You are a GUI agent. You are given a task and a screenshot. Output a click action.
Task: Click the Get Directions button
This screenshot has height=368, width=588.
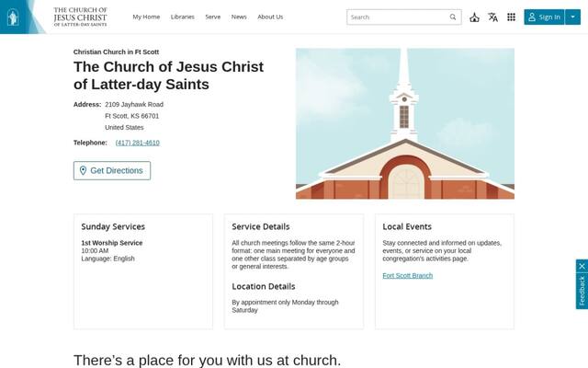tap(112, 171)
